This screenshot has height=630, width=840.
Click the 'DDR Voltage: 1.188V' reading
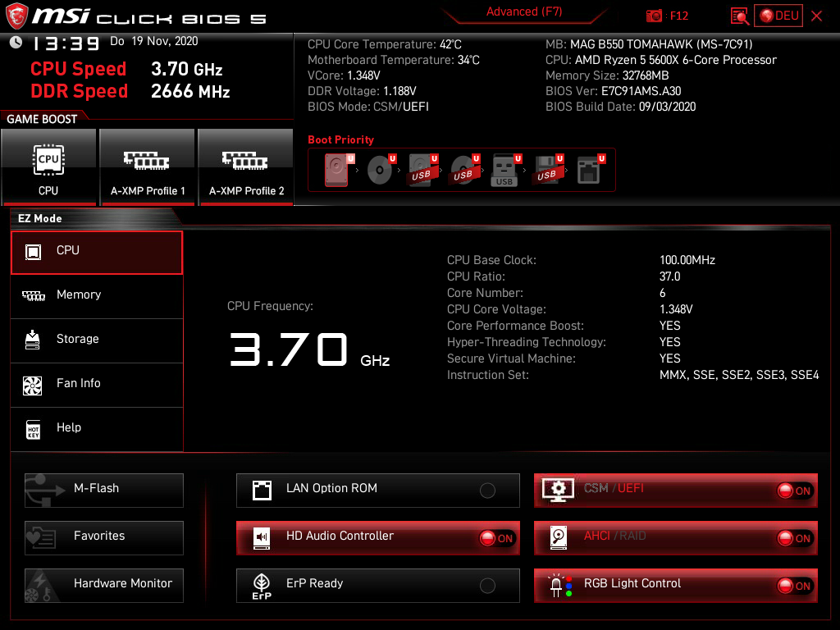coord(362,91)
